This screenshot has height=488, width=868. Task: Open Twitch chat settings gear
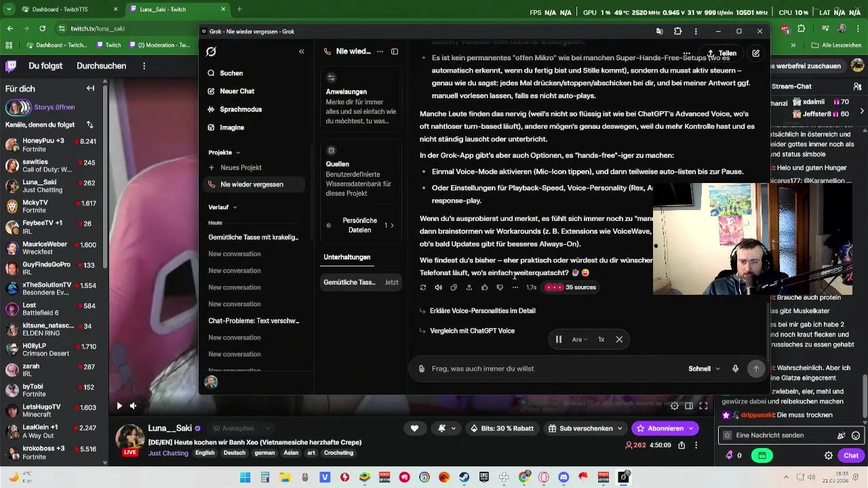(x=828, y=455)
